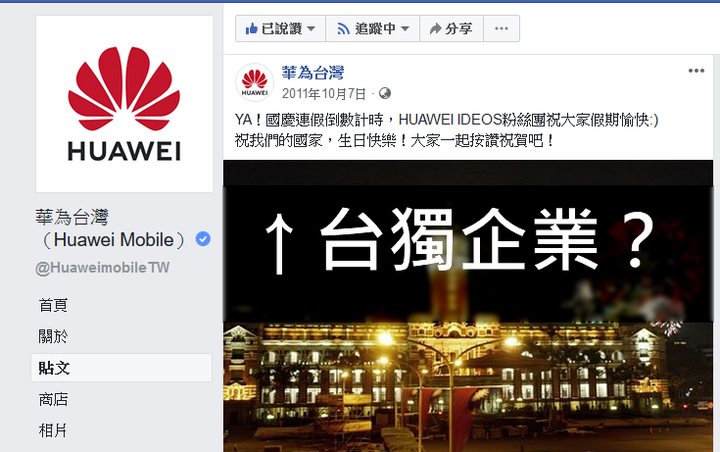The height and width of the screenshot is (452, 720).
Task: Go to 首頁 in the sidebar
Action: (54, 305)
